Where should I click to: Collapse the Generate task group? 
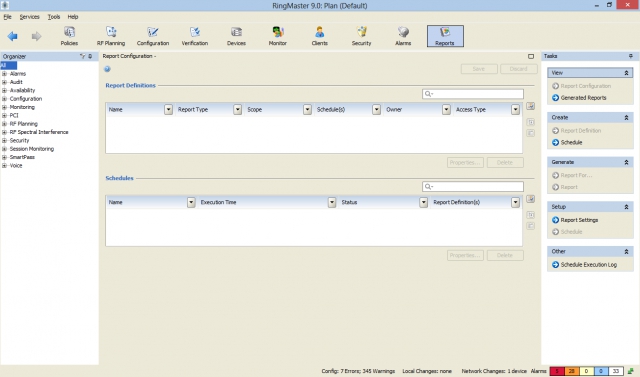click(x=626, y=162)
